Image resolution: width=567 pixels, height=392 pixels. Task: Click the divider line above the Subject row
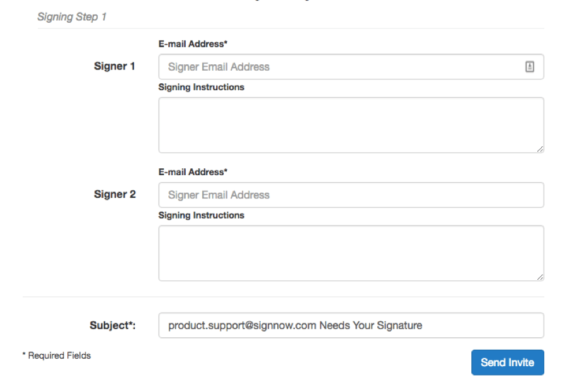(x=283, y=297)
